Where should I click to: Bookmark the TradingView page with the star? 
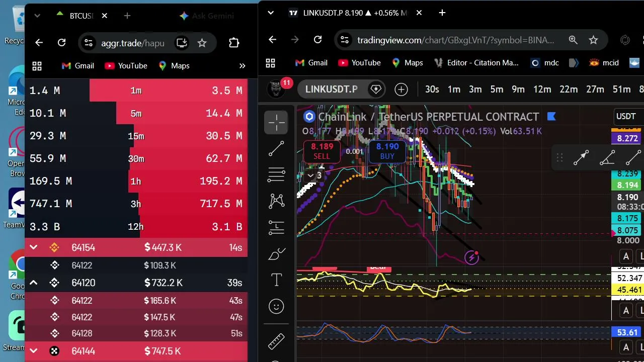(593, 40)
